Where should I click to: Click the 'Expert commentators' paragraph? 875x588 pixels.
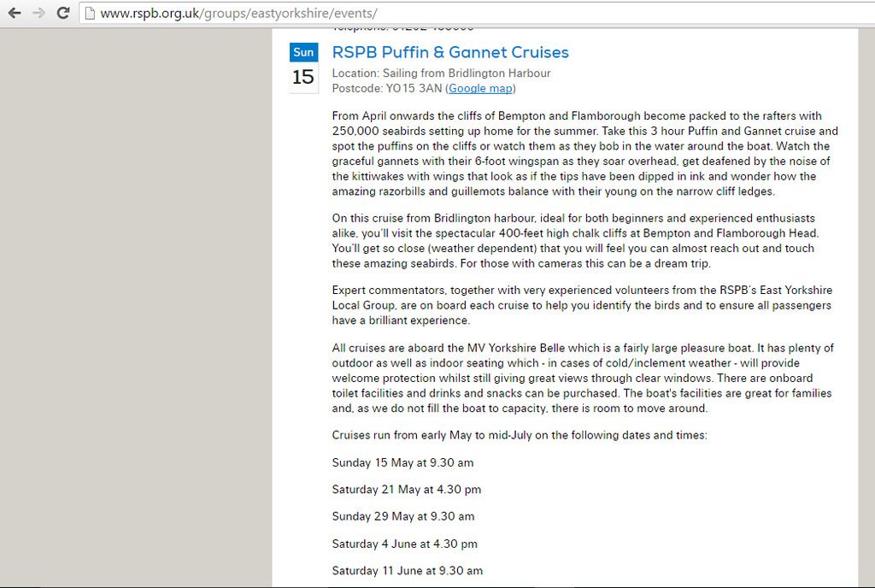click(582, 305)
